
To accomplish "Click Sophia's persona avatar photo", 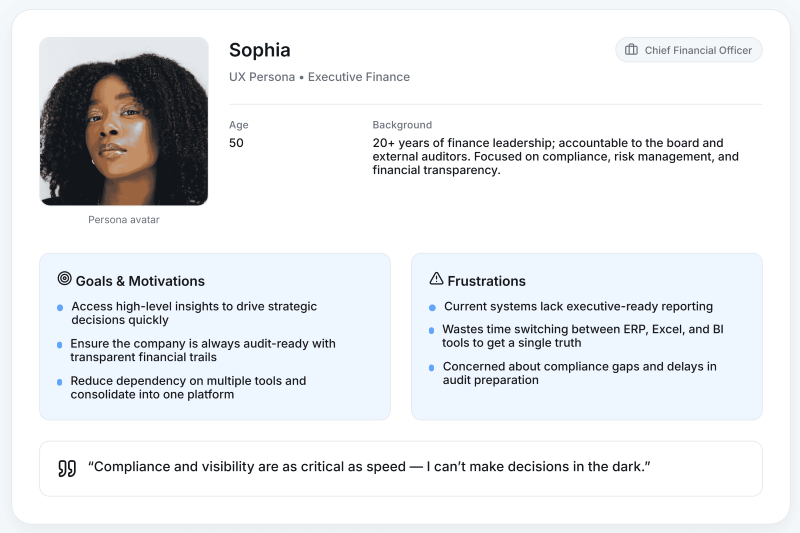I will coord(124,121).
